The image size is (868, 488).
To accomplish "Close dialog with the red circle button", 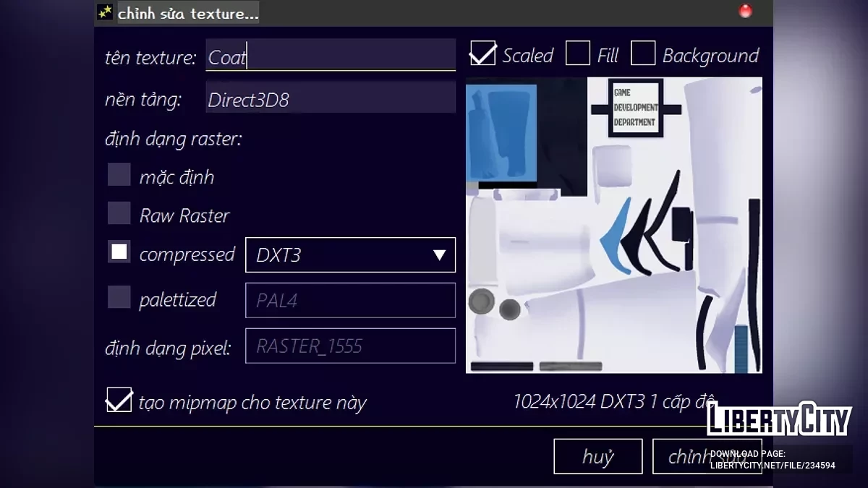I will point(745,12).
